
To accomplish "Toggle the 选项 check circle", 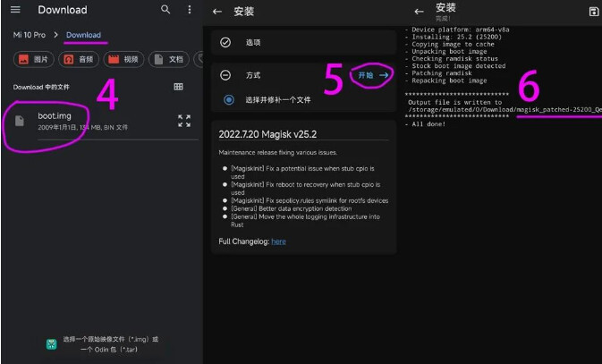I will (226, 42).
